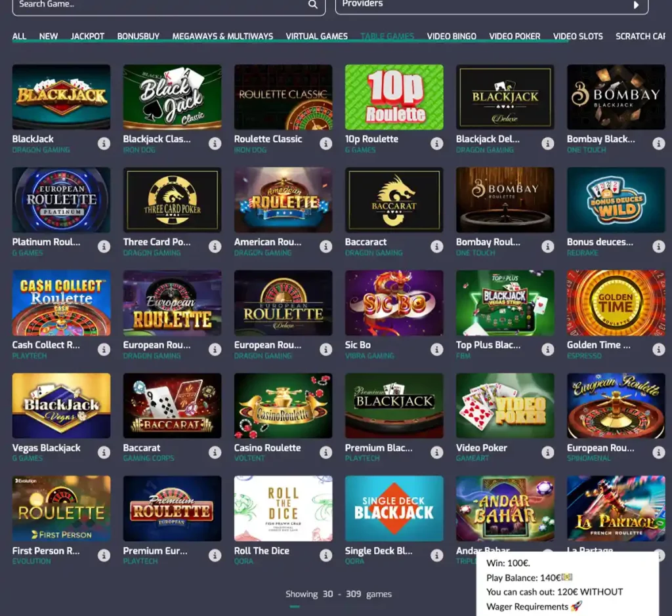Launch the Andar Bahar game

[x=505, y=508]
